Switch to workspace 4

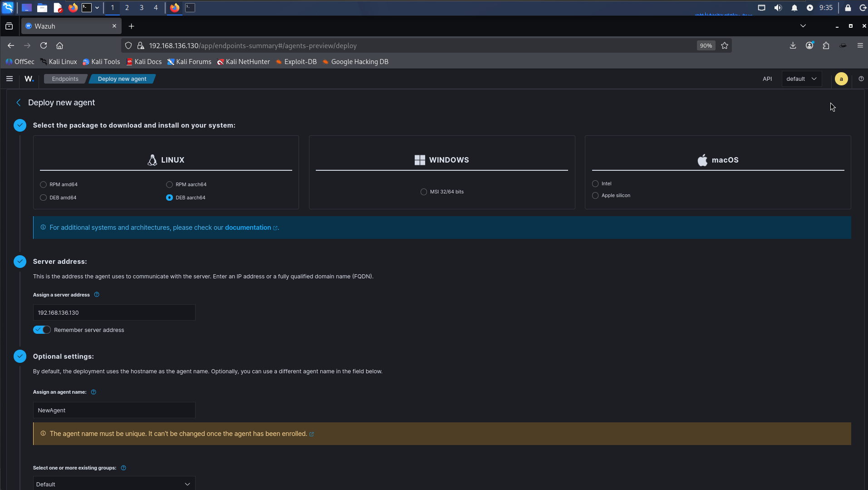click(156, 8)
